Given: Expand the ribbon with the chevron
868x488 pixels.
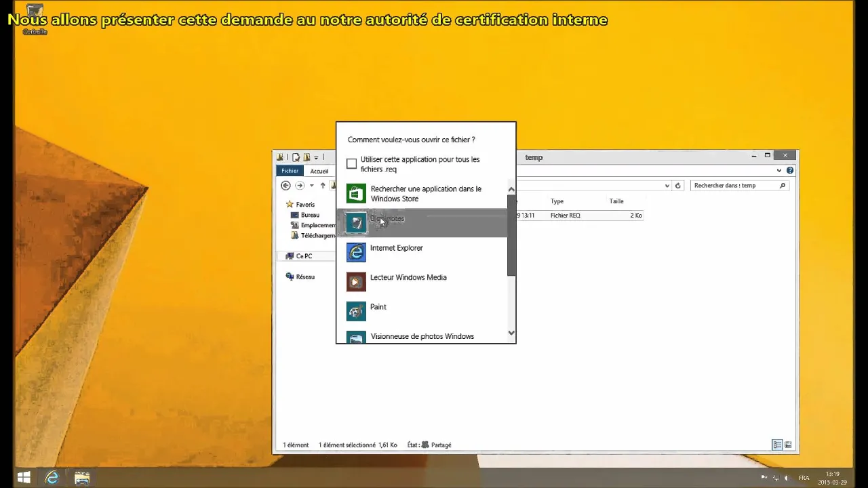Looking at the screenshot, I should [779, 171].
